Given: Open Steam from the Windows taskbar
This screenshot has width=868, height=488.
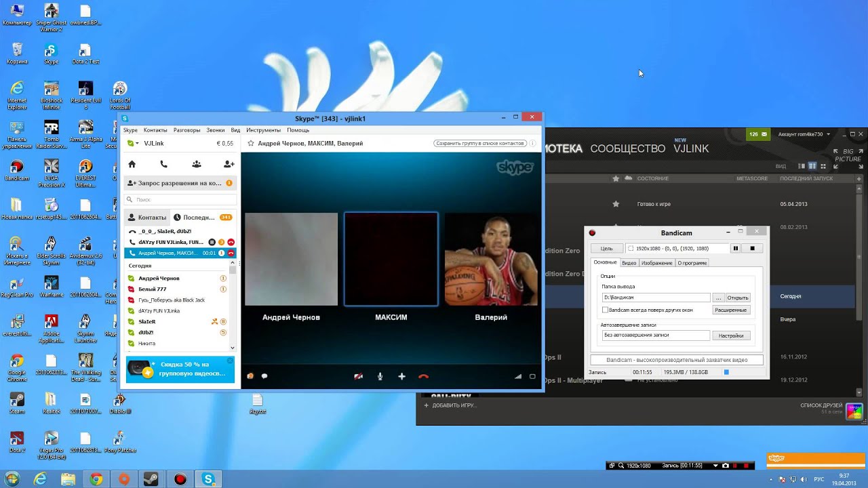Looking at the screenshot, I should (x=152, y=479).
